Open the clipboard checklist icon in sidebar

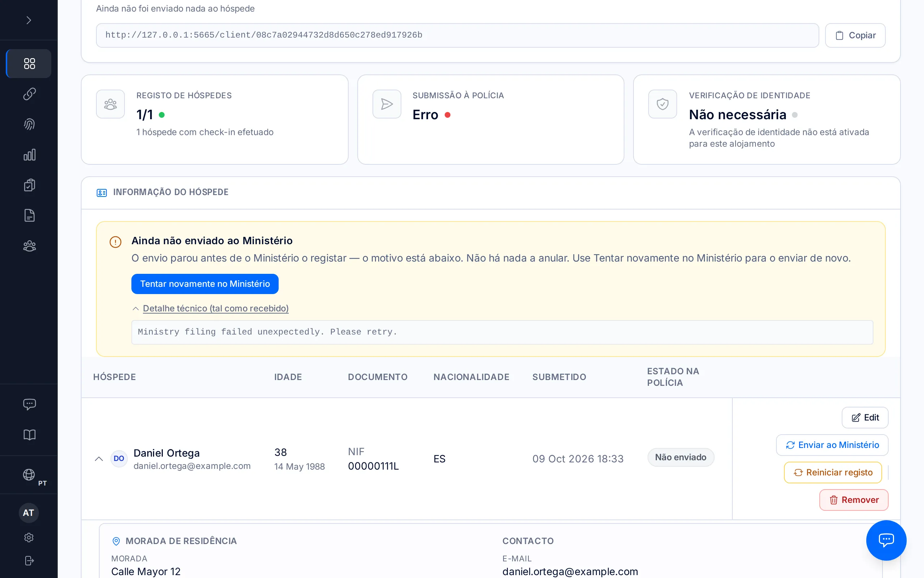point(29,185)
